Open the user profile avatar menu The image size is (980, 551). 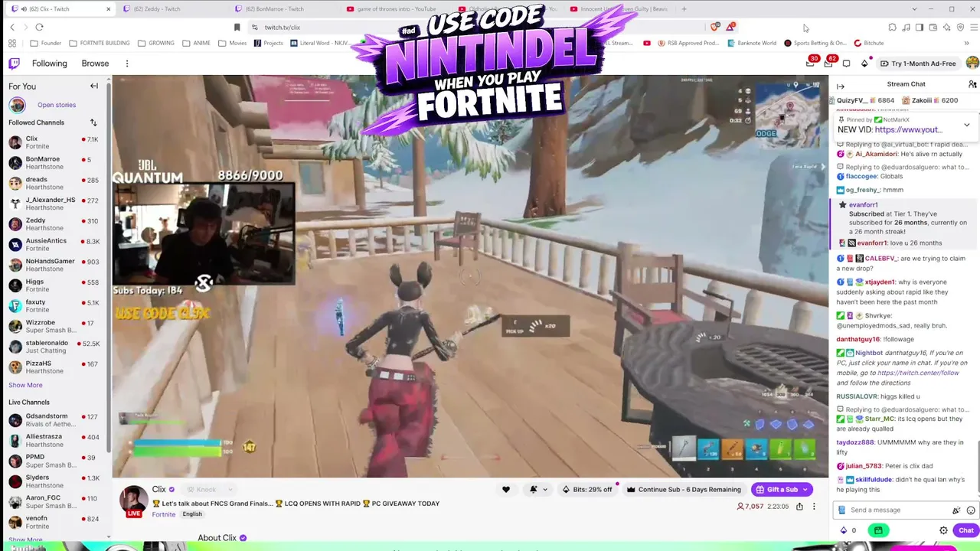(972, 64)
